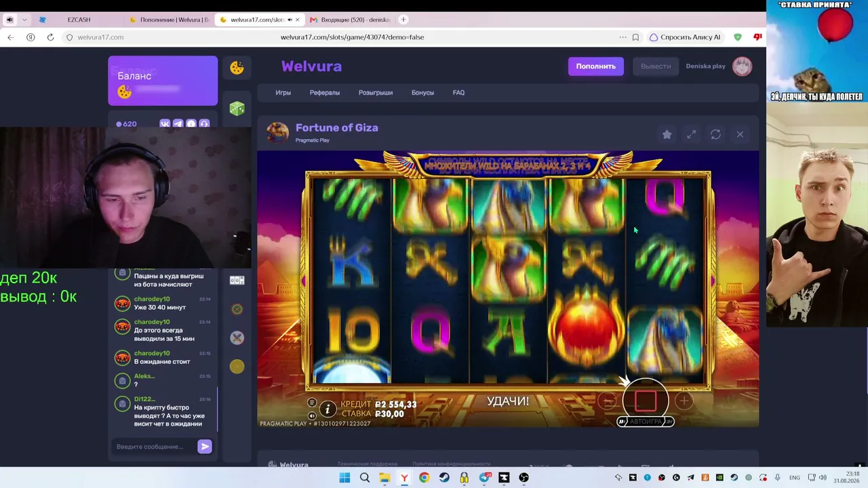Open Windows Search on the taskbar
This screenshot has width=868, height=488.
pyautogui.click(x=365, y=478)
